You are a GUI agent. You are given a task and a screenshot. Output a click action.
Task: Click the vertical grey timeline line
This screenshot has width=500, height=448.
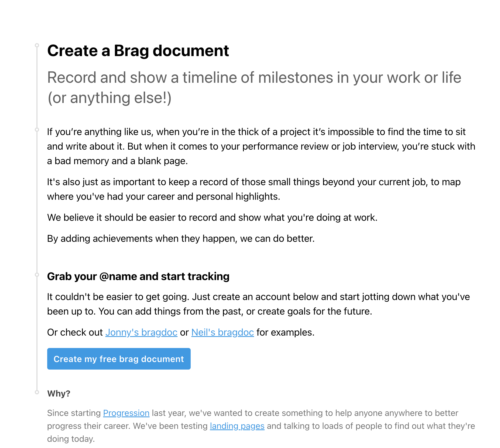click(37, 202)
